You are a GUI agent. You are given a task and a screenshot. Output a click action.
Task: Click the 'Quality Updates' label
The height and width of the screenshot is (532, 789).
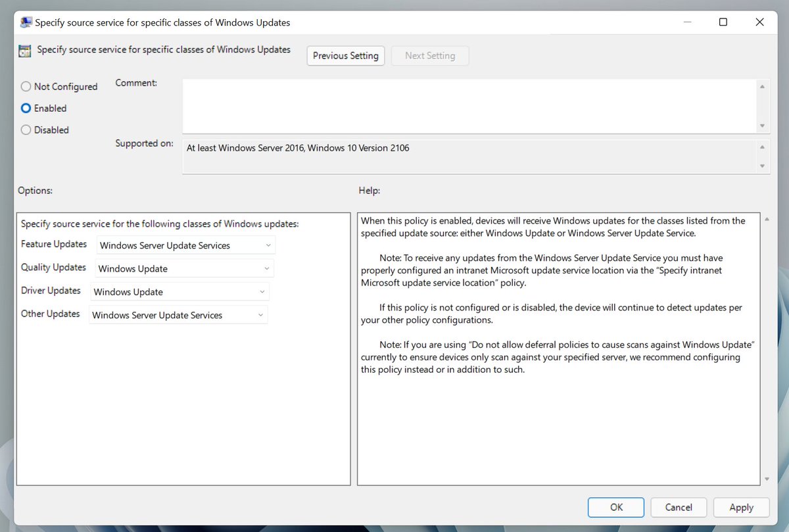coord(53,267)
